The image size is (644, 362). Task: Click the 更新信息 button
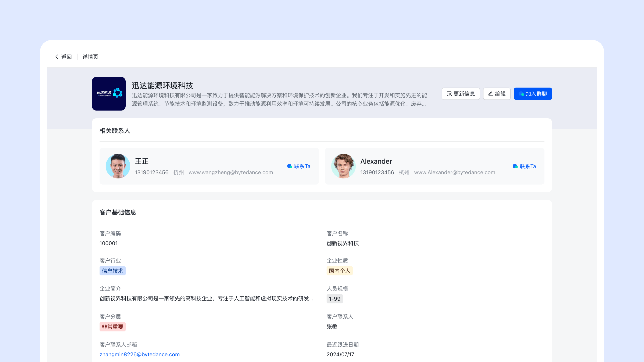click(461, 94)
